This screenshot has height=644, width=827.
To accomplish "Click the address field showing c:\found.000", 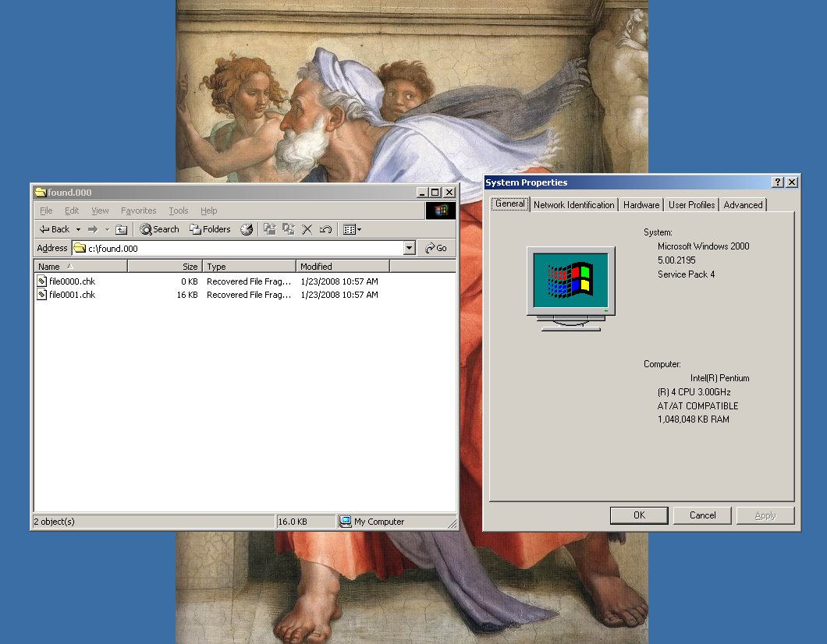I will [x=242, y=248].
